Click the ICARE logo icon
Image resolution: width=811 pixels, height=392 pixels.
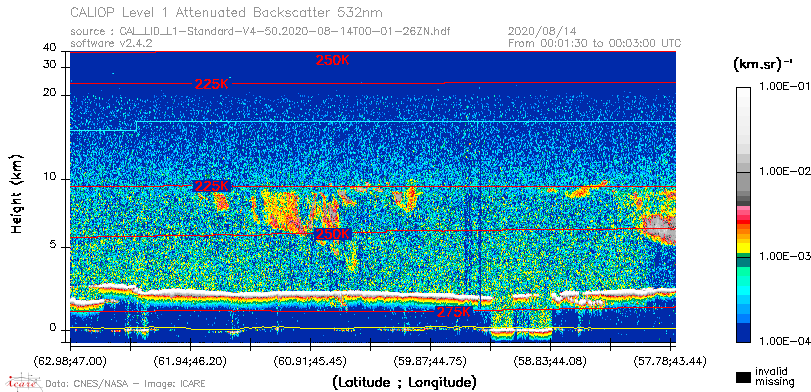click(x=23, y=382)
